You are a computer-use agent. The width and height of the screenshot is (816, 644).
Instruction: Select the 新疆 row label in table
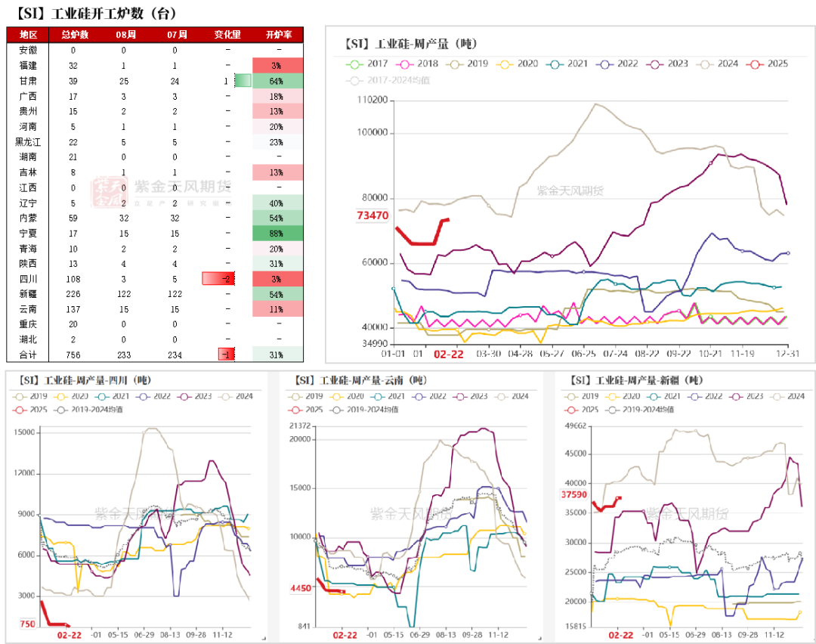click(28, 294)
